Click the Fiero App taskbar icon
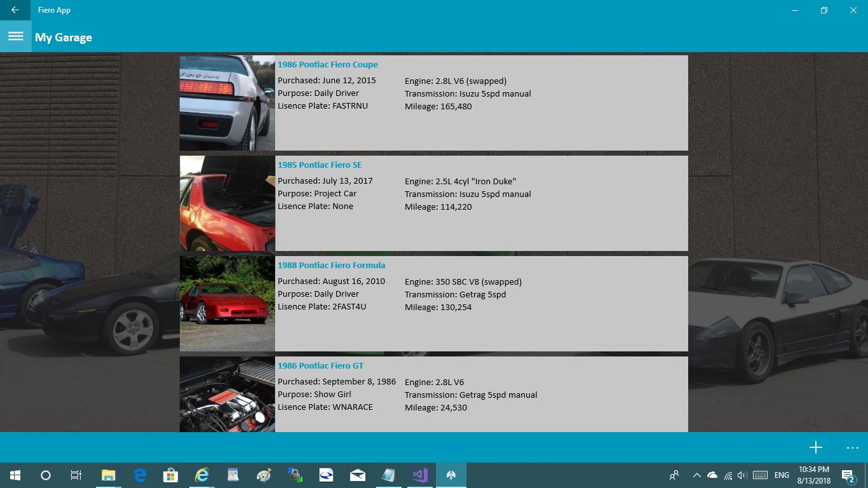This screenshot has height=488, width=868. click(451, 475)
